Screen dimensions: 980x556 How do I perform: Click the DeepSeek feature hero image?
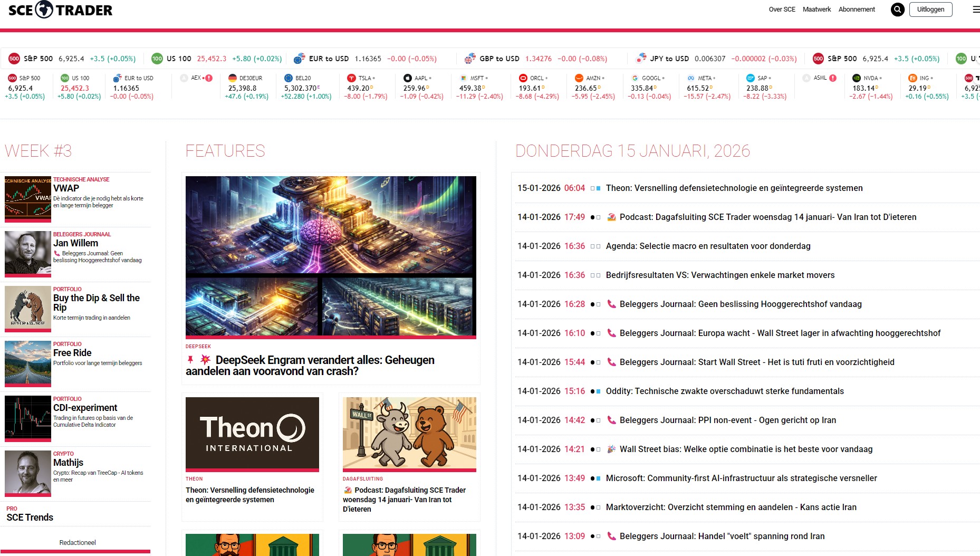pos(331,256)
